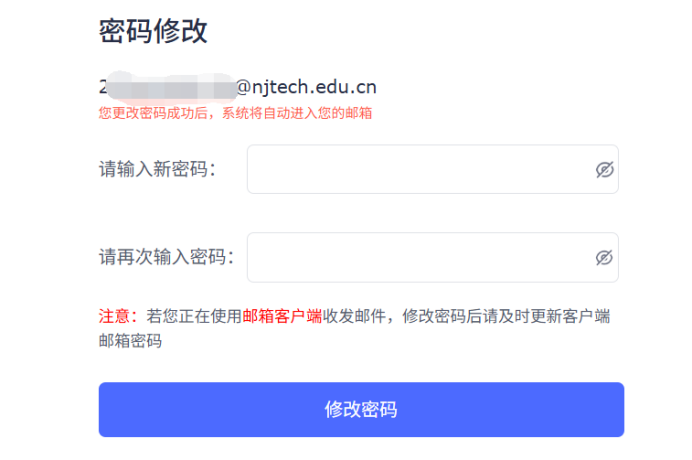Click the red 邮箱客户端 highlighted text
The image size is (692, 460).
point(282,316)
